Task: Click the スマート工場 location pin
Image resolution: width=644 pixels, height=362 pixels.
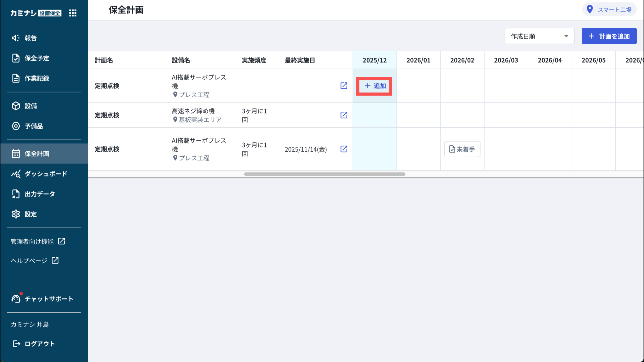Action: pos(590,9)
